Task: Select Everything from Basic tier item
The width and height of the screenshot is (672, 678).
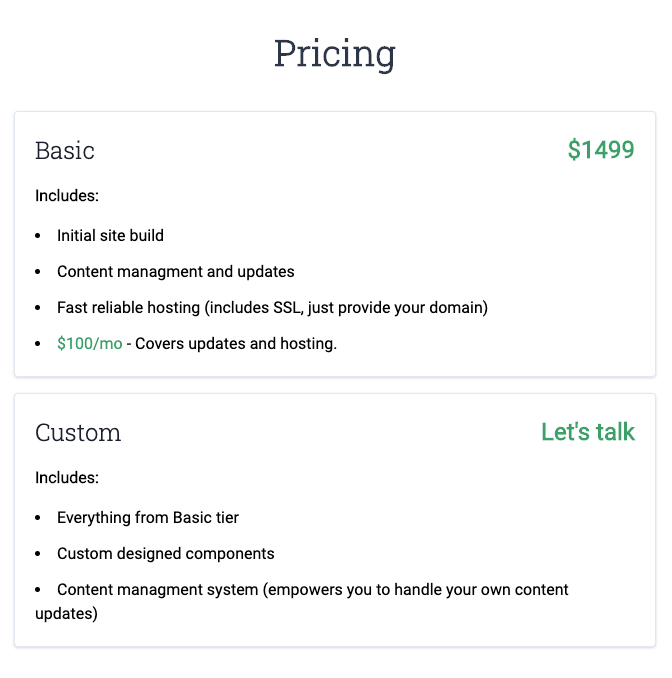Action: pyautogui.click(x=148, y=518)
